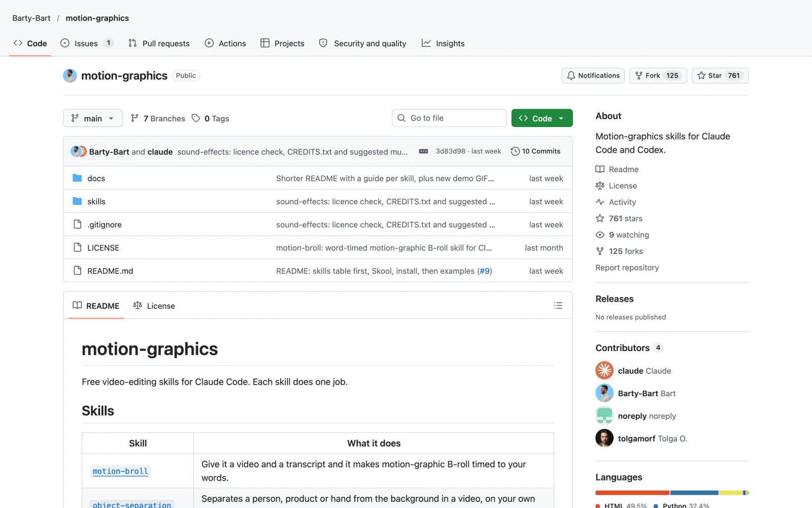This screenshot has width=812, height=508.
Task: Open the Notifications button
Action: click(593, 76)
